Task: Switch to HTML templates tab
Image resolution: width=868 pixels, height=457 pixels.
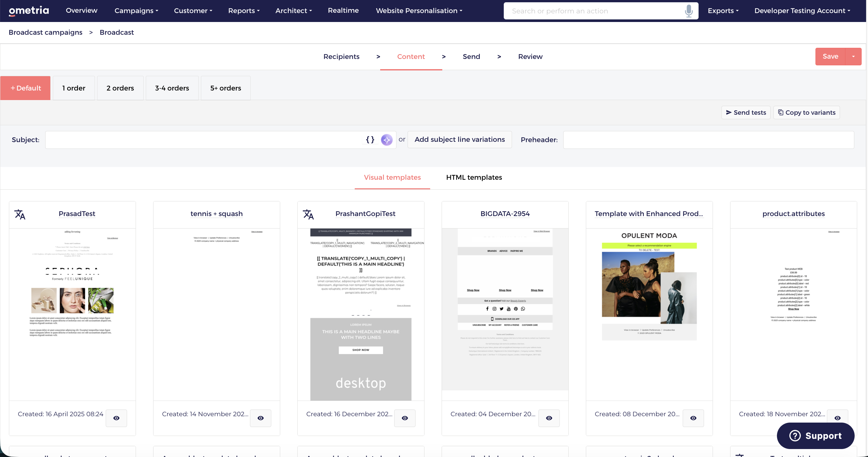Action: tap(474, 178)
